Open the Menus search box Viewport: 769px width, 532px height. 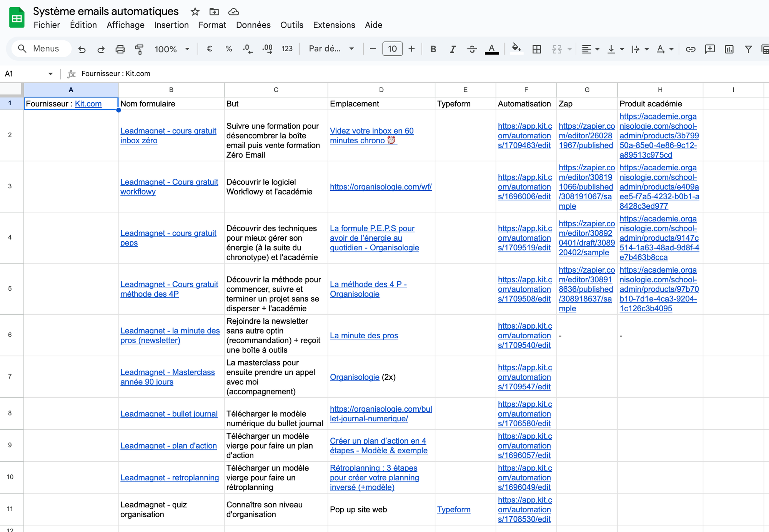(x=42, y=49)
